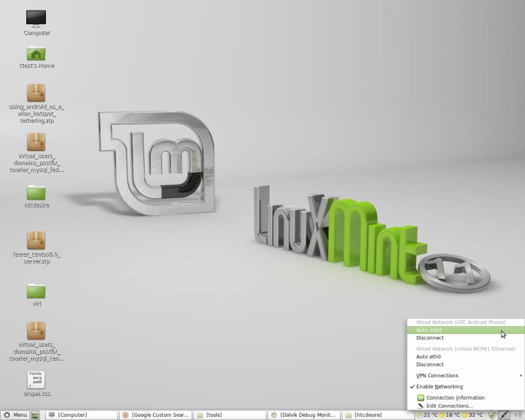The image size is (525, 420).
Task: Click the network manager tray icon
Action: pyautogui.click(x=504, y=415)
